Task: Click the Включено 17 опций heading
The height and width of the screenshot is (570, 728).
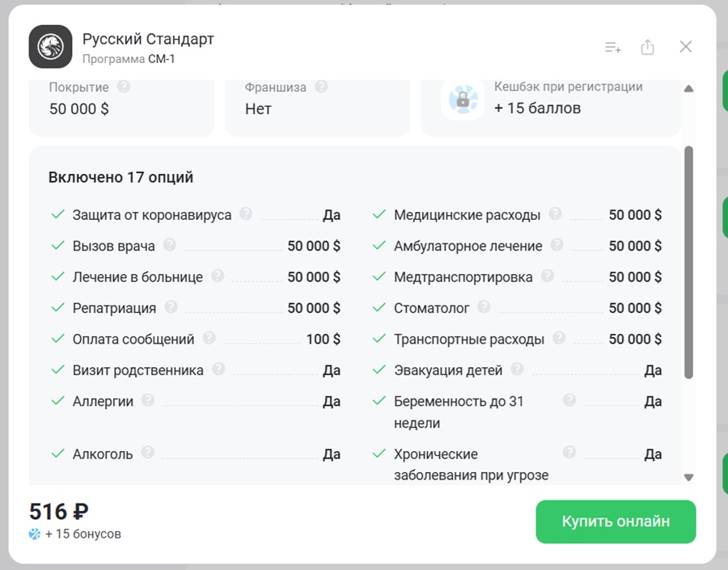Action: (121, 177)
